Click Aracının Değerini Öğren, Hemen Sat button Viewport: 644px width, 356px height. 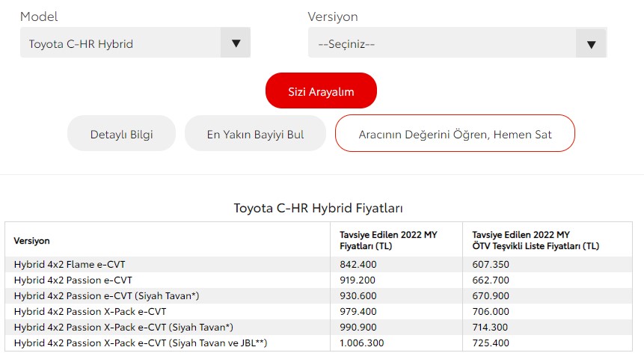(455, 133)
